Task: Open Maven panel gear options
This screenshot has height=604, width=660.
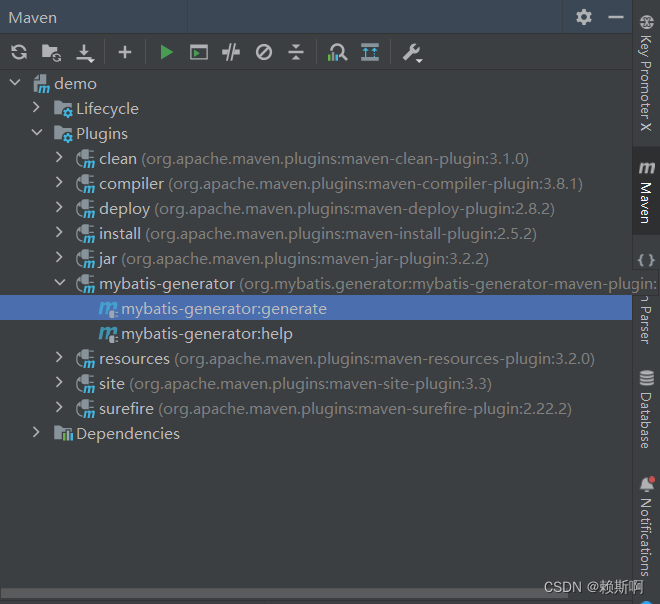Action: click(x=584, y=17)
